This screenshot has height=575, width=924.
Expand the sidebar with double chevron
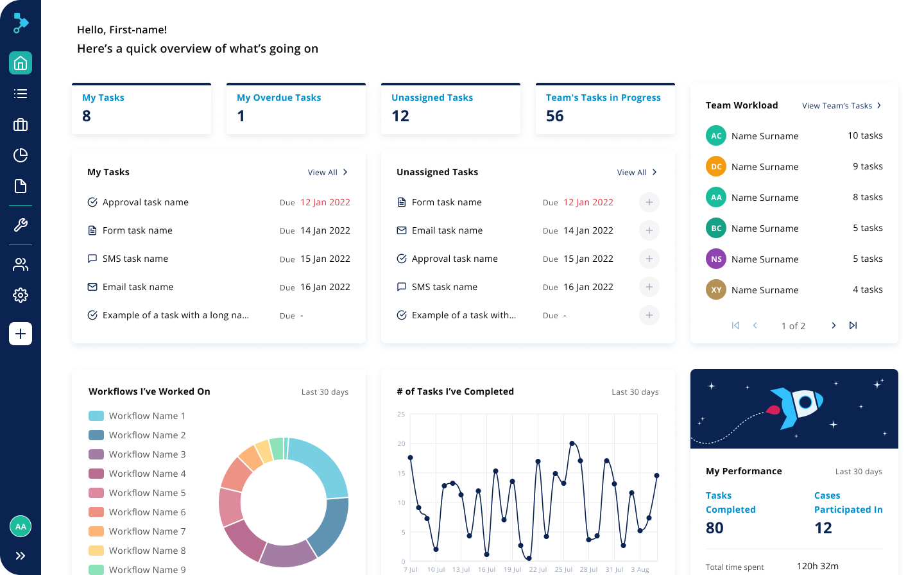point(21,556)
